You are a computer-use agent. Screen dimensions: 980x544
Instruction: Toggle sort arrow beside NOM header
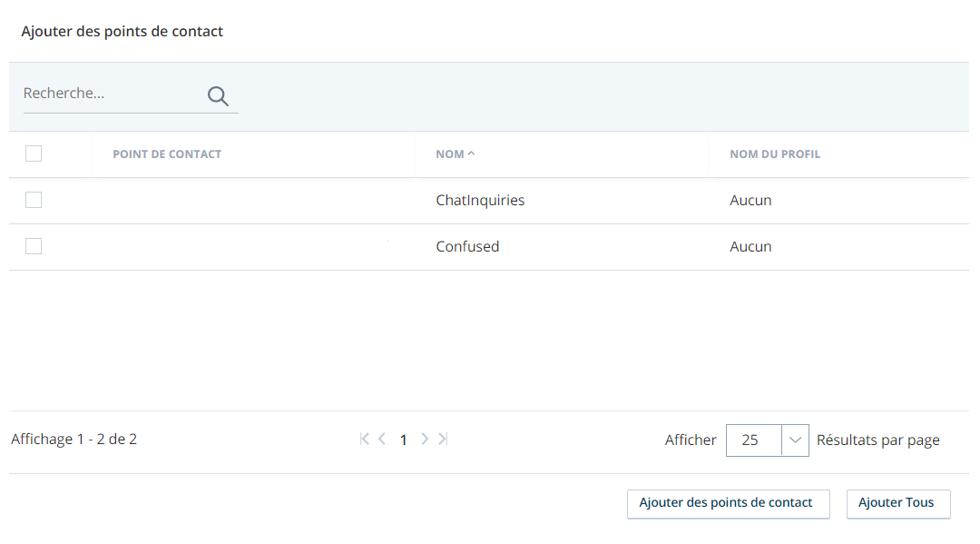[x=471, y=153]
